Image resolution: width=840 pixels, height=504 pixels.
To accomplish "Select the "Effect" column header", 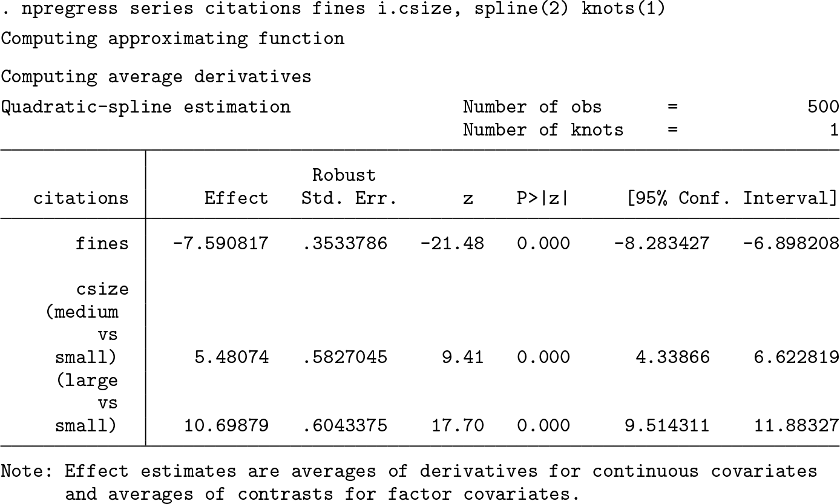I will pyautogui.click(x=236, y=198).
